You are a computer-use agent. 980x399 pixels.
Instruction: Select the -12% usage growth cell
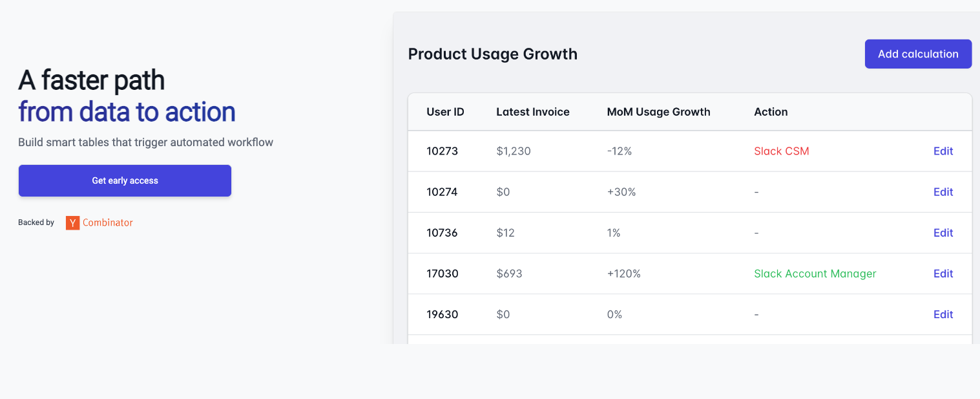(x=619, y=151)
